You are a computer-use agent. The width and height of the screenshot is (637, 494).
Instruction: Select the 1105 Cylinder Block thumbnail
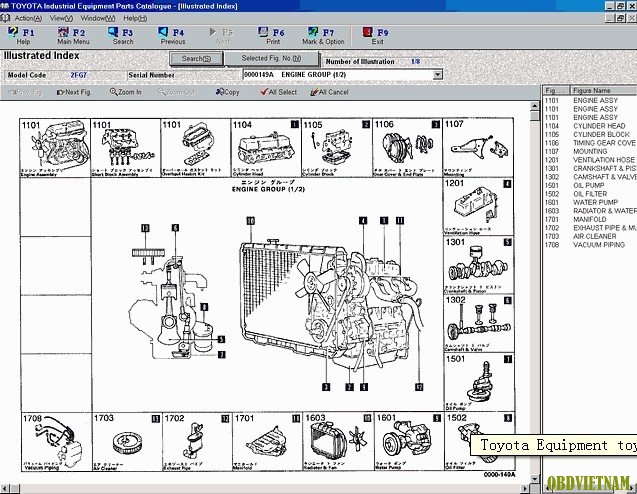[x=337, y=147]
